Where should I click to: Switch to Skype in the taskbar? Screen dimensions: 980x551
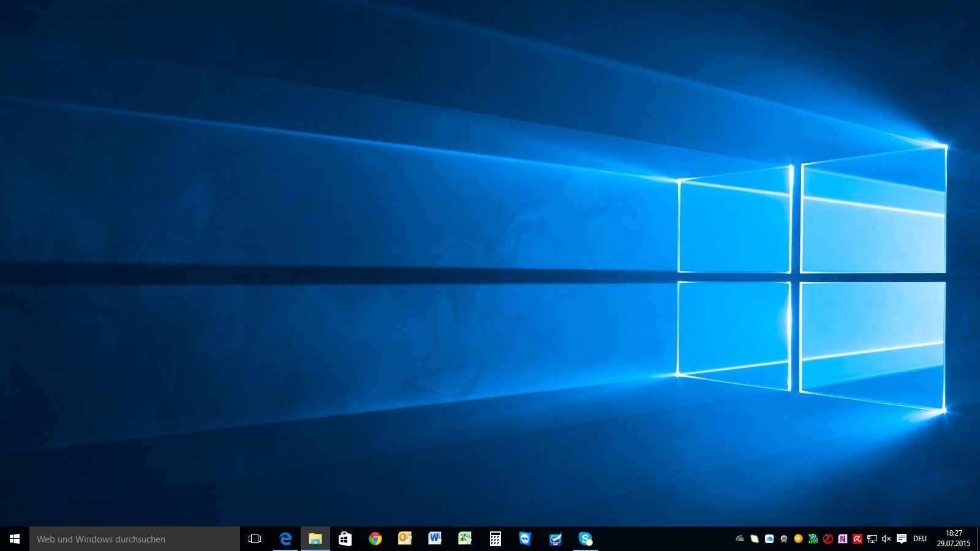point(586,539)
